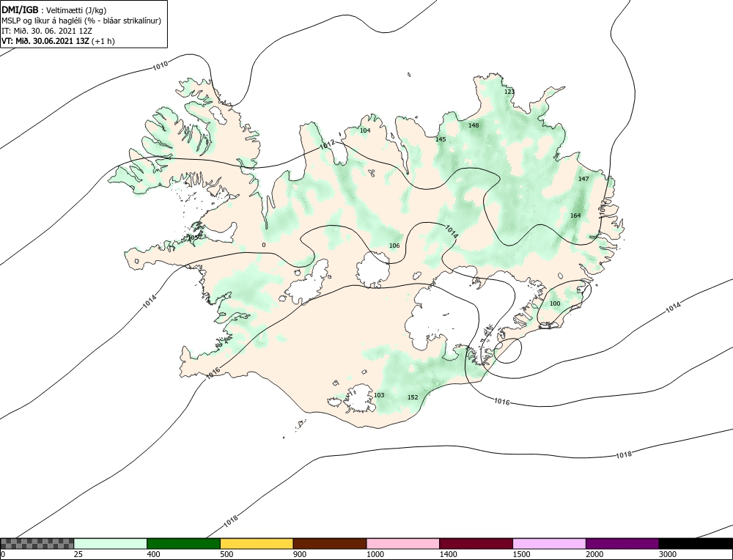Click the map value 152 on the south coast
This screenshot has height=560, width=733.
tap(413, 397)
